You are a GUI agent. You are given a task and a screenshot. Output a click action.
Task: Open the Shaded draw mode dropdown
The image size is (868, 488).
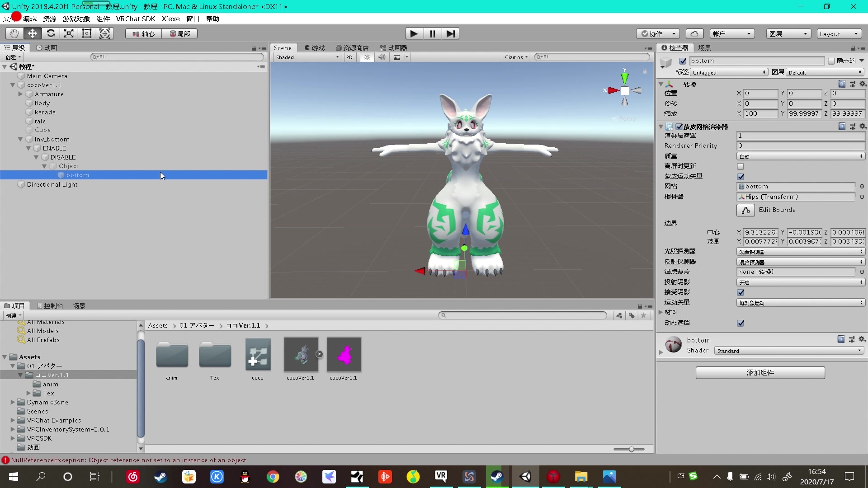[307, 57]
